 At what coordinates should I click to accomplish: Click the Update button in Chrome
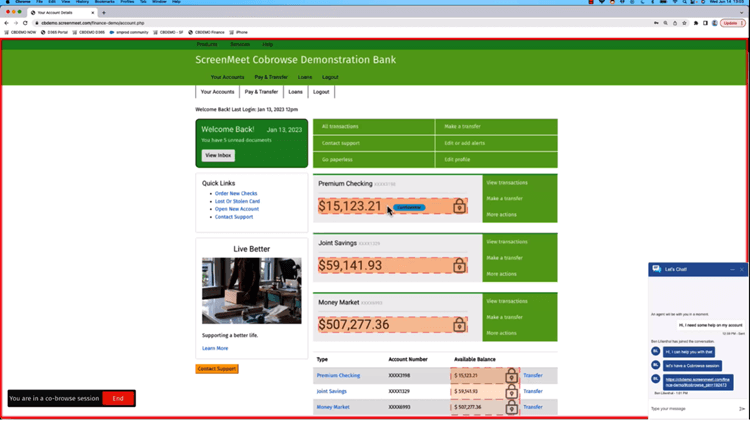tap(732, 23)
